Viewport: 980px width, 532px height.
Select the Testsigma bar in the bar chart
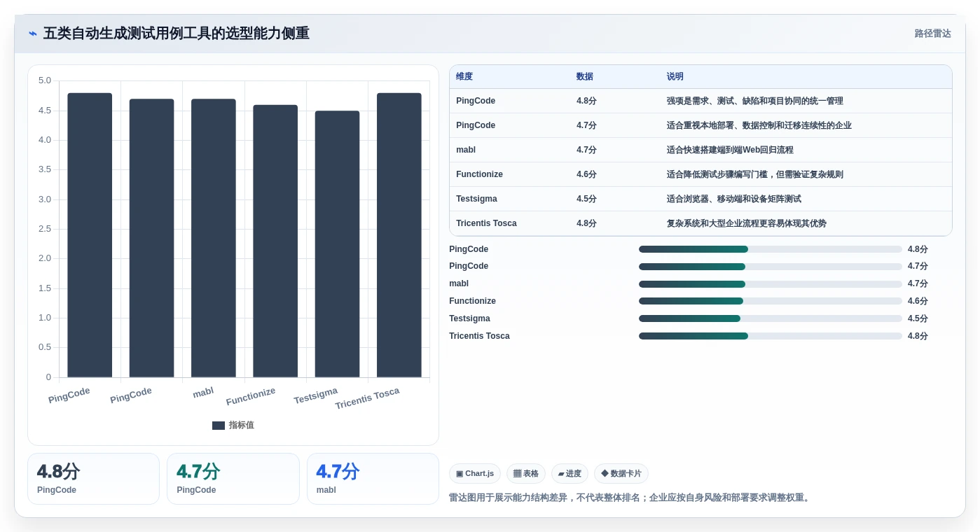tap(337, 244)
